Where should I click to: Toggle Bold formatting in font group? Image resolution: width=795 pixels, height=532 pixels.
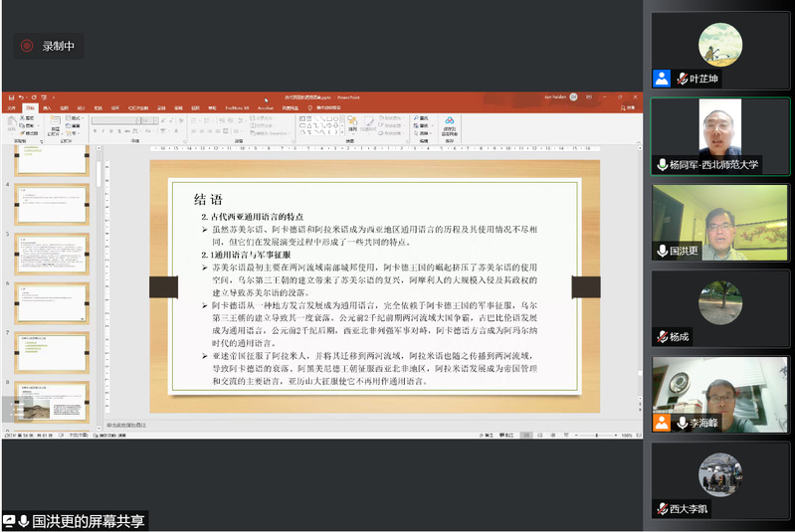[96, 130]
